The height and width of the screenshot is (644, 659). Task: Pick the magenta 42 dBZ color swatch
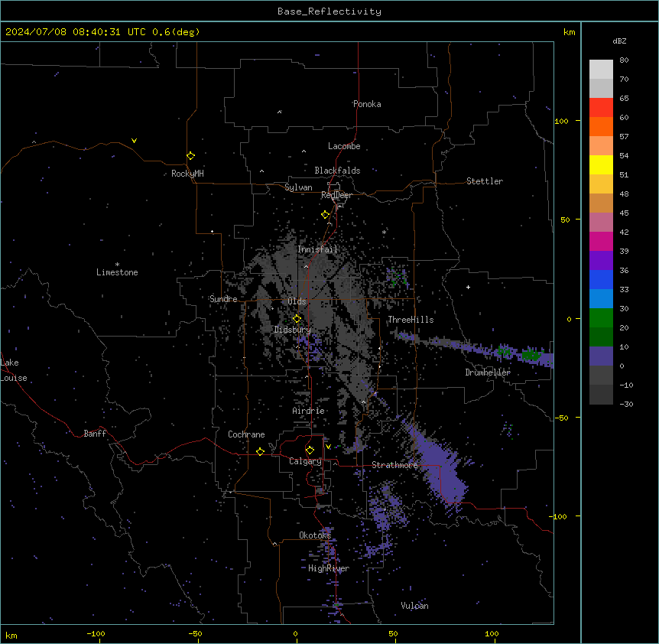(601, 241)
